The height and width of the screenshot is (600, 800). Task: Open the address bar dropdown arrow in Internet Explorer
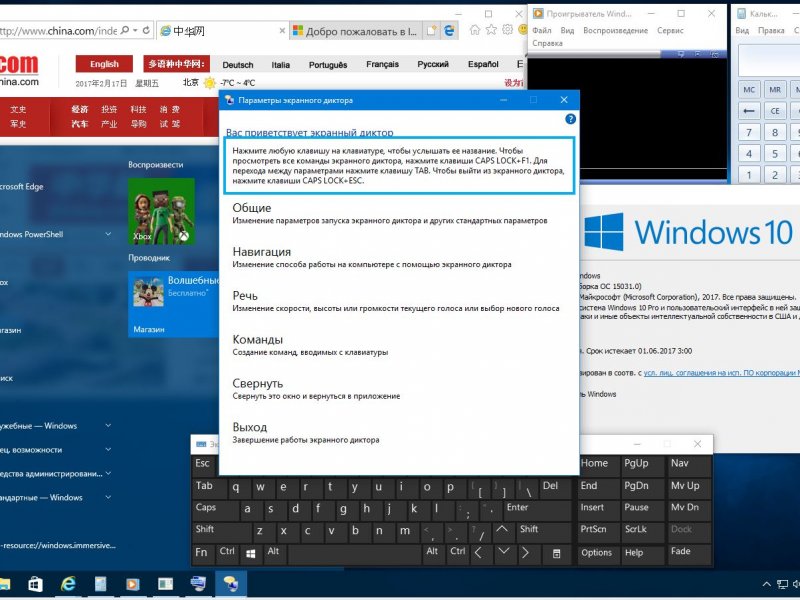coord(135,31)
